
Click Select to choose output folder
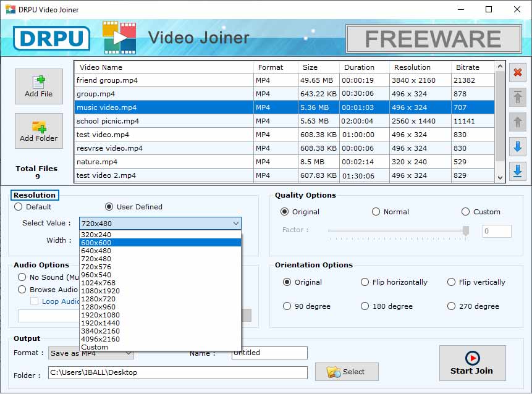(347, 372)
